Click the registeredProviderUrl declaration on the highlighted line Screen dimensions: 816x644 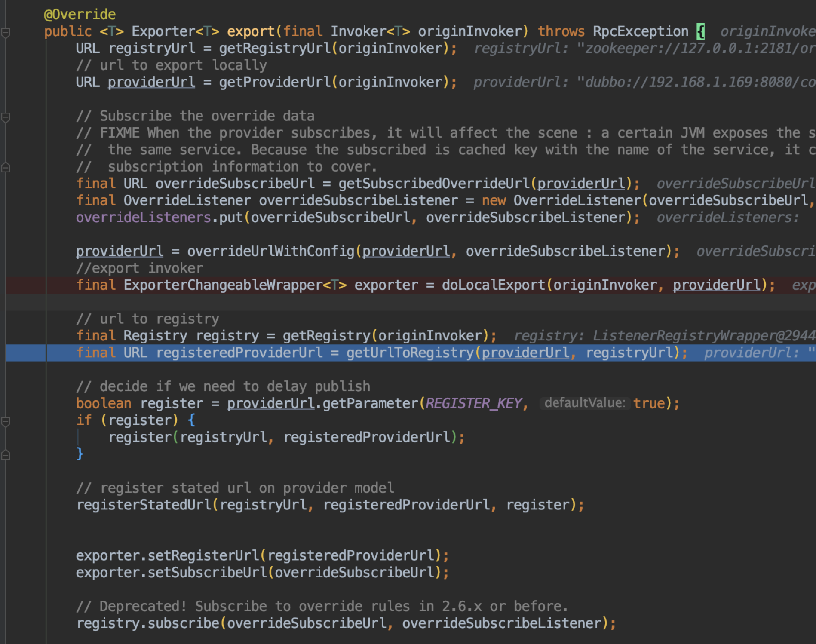239,353
